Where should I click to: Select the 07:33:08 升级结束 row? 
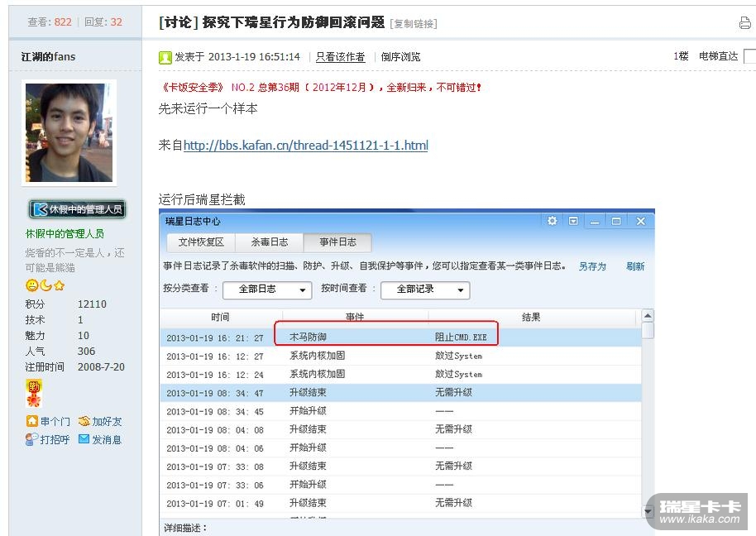[400, 467]
